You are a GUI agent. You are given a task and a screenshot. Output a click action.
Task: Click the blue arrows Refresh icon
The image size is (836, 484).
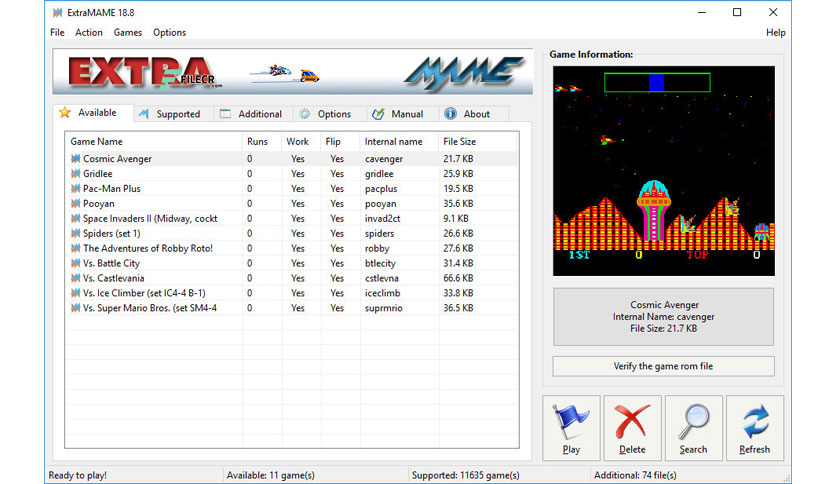pos(755,422)
